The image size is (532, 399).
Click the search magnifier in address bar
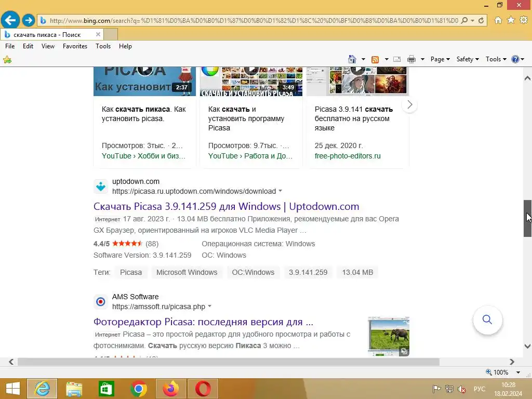click(x=464, y=20)
